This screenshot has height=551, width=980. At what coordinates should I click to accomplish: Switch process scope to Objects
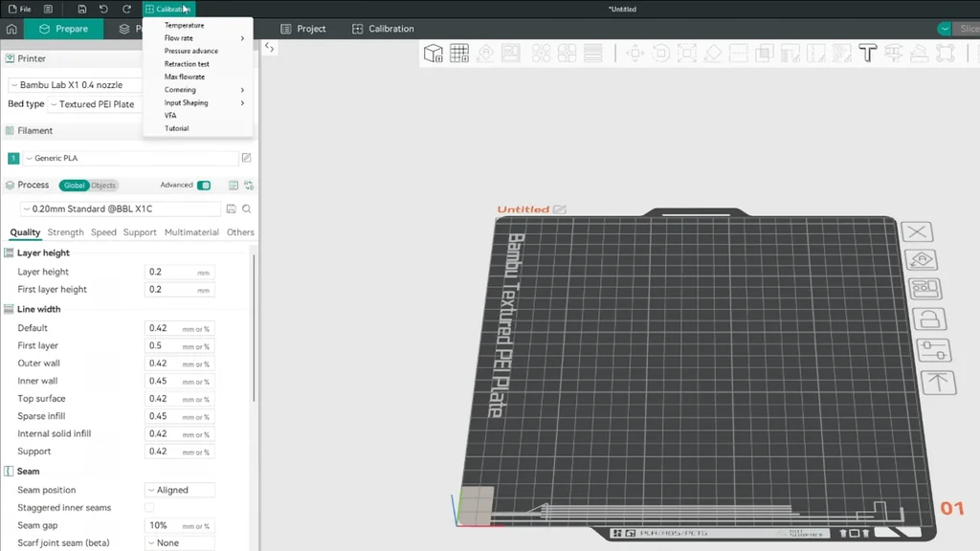click(x=103, y=185)
